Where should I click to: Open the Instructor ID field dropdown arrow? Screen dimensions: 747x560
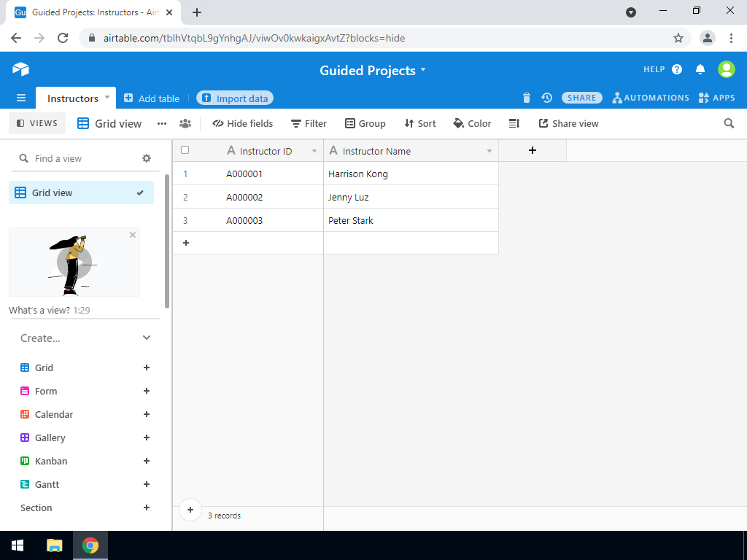[314, 151]
